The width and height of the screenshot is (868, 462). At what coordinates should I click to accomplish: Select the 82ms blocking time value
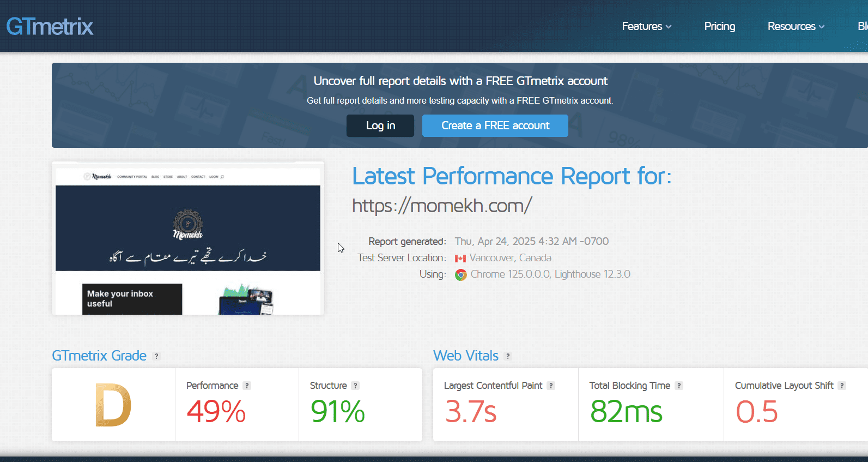coord(627,412)
